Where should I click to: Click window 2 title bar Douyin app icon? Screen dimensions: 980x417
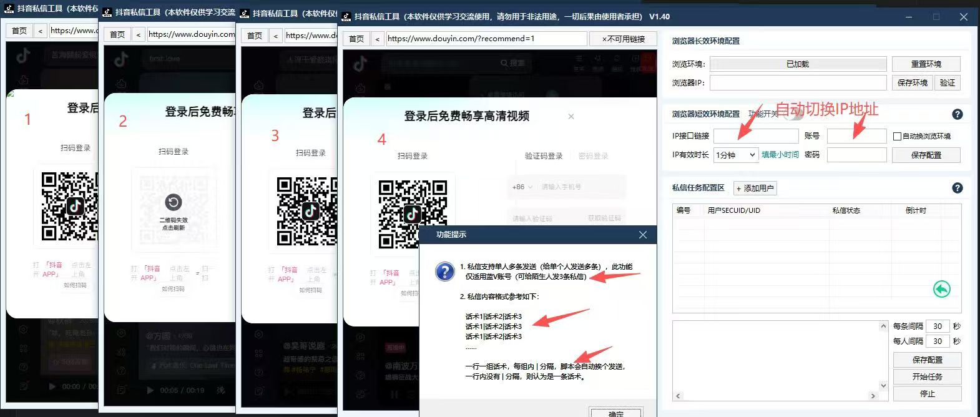[x=107, y=12]
